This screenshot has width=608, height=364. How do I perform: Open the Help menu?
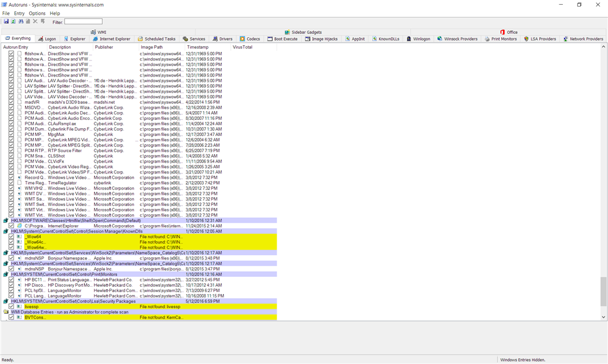click(x=55, y=13)
